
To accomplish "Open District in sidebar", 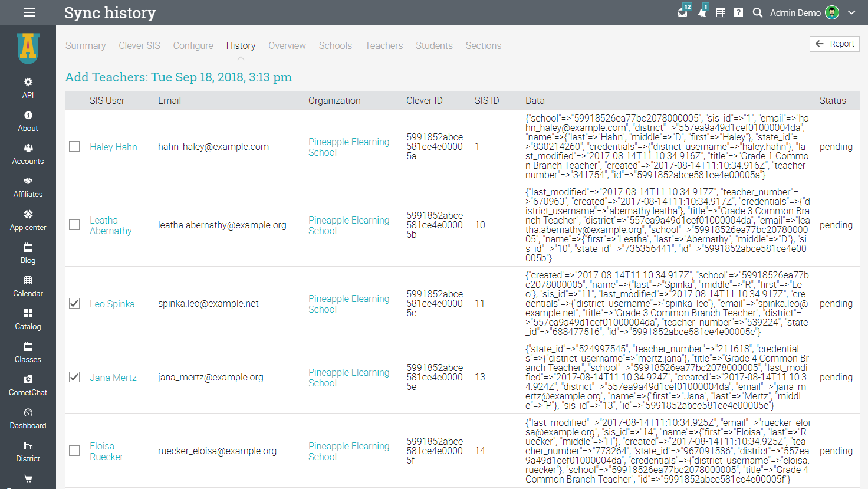I will pyautogui.click(x=28, y=451).
